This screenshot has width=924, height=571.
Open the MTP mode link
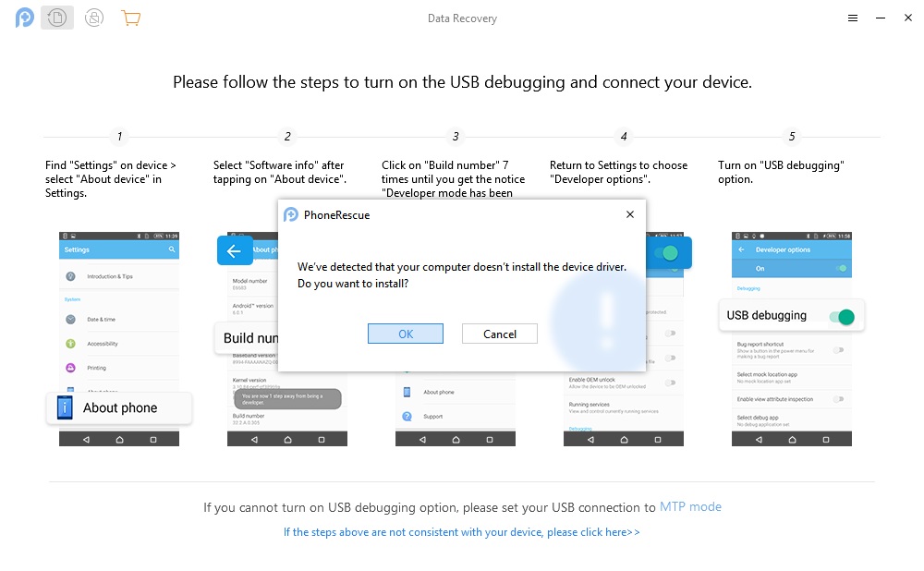tap(690, 506)
